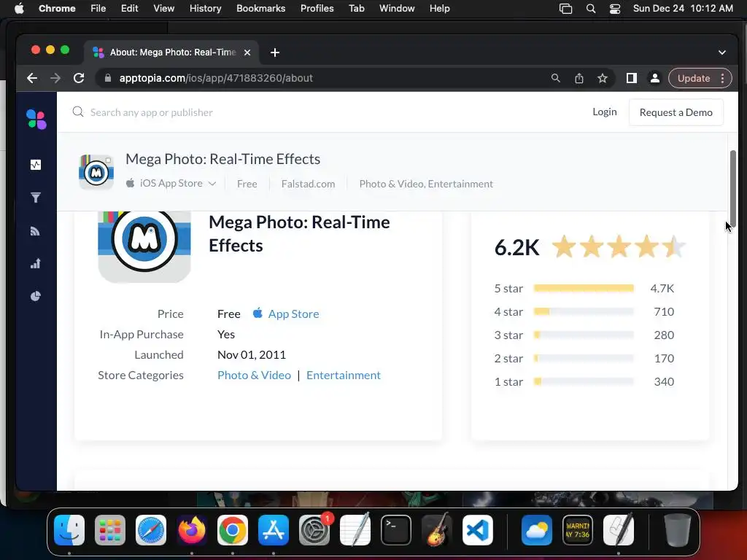Click the Apptopia logo in sidebar
Viewport: 747px width, 560px height.
click(x=36, y=119)
